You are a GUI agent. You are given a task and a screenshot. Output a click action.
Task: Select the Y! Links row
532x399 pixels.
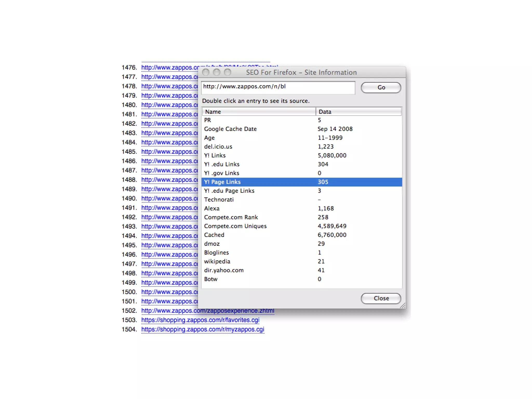click(x=301, y=156)
